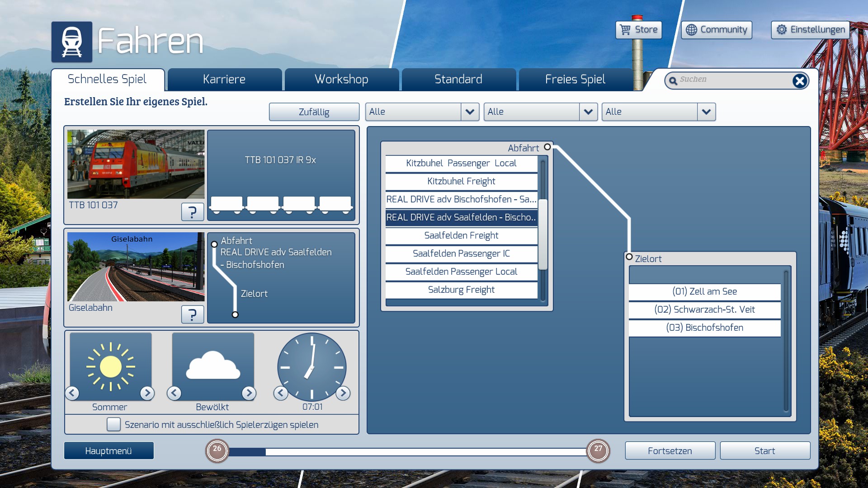The image size is (868, 488).
Task: Open help for TTB 101 037 locomotive
Action: 192,211
